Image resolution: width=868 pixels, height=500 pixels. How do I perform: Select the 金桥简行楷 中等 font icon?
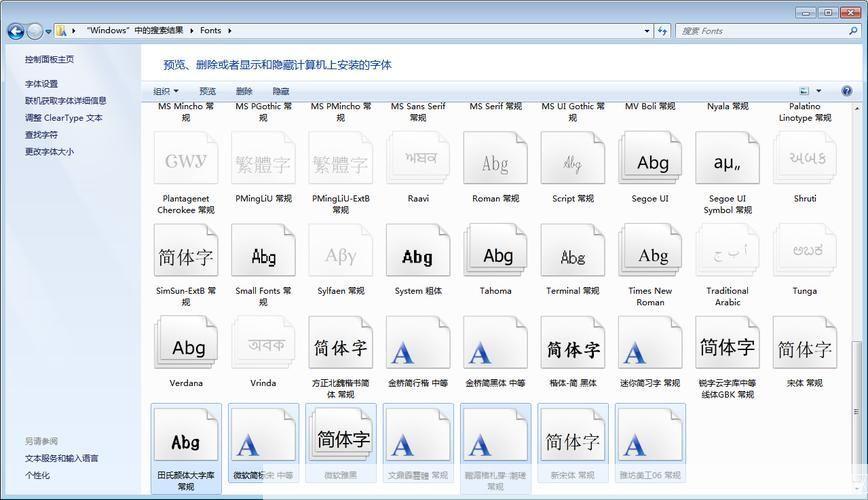[418, 343]
